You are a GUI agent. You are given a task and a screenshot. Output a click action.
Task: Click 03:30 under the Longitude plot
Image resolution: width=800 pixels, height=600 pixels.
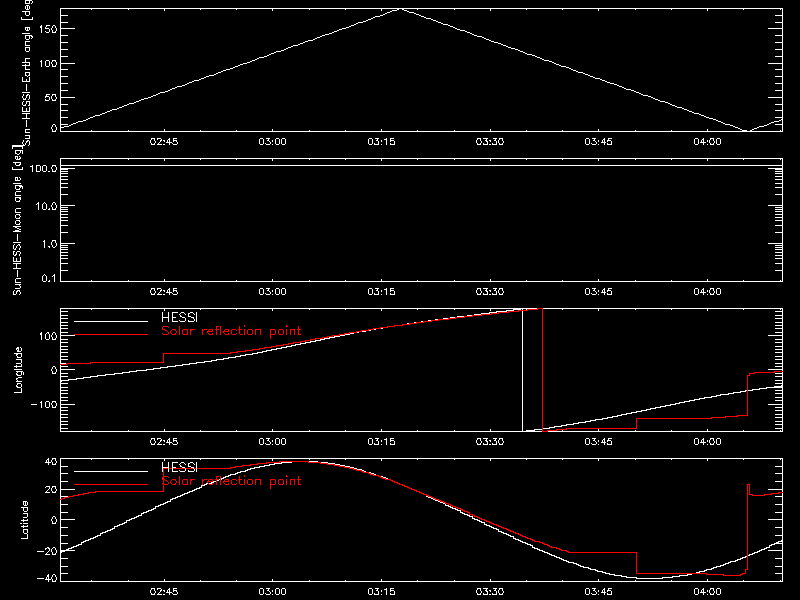click(x=490, y=442)
